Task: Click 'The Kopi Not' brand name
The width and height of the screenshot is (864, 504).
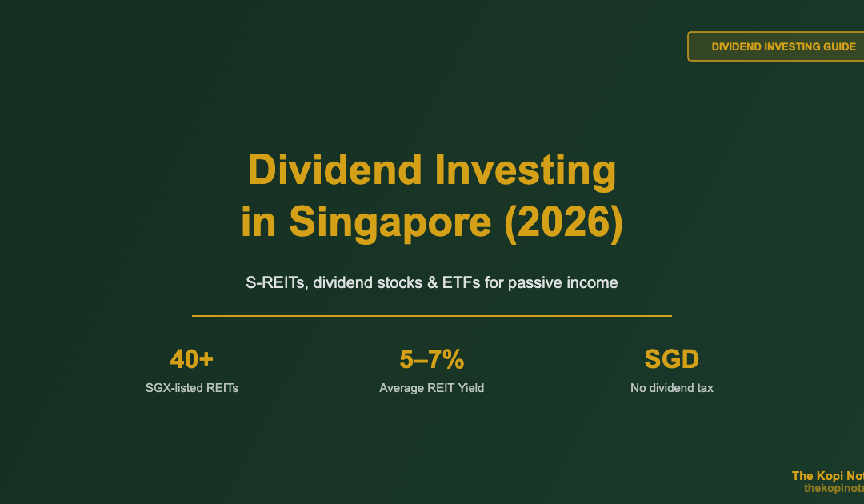Action: click(x=828, y=476)
